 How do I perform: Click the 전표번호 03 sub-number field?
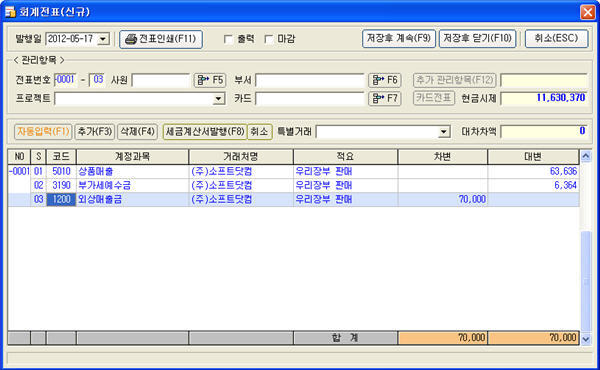[x=97, y=80]
